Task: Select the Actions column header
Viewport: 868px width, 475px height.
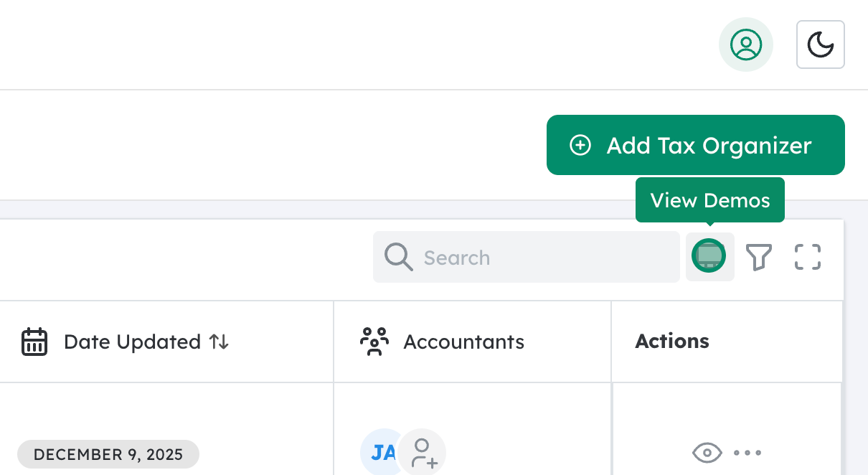Action: 672,342
